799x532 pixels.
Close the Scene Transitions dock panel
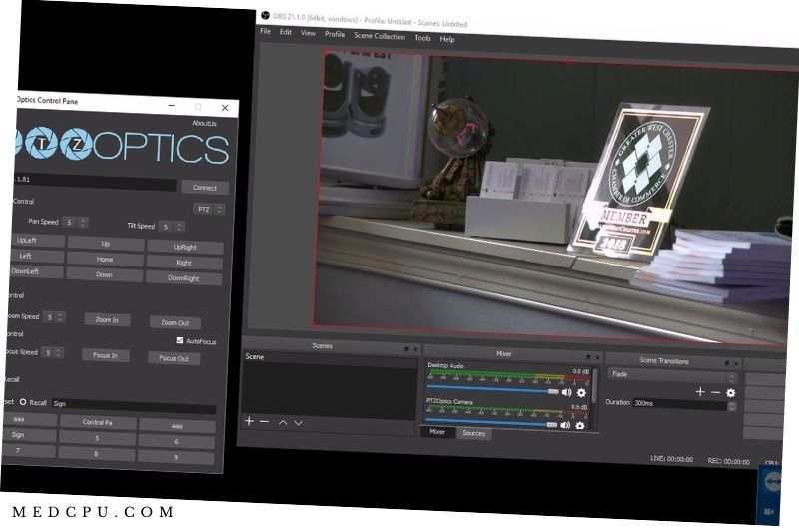[736, 363]
